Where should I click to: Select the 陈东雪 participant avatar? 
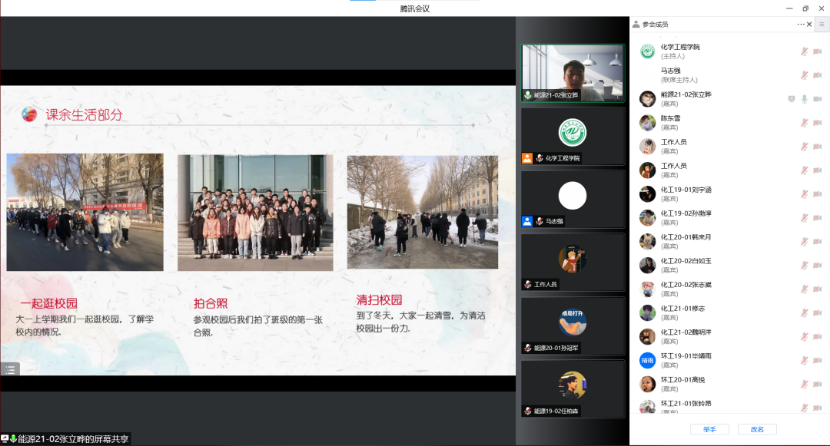(x=647, y=123)
